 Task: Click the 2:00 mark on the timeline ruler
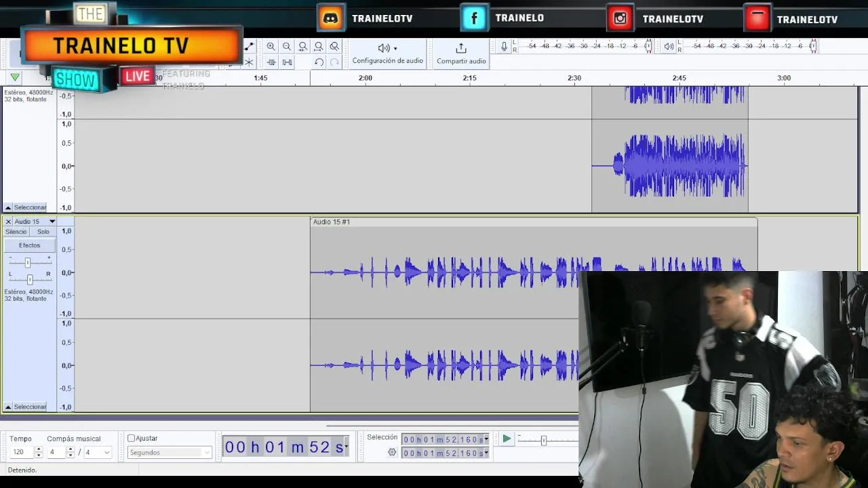pyautogui.click(x=365, y=78)
